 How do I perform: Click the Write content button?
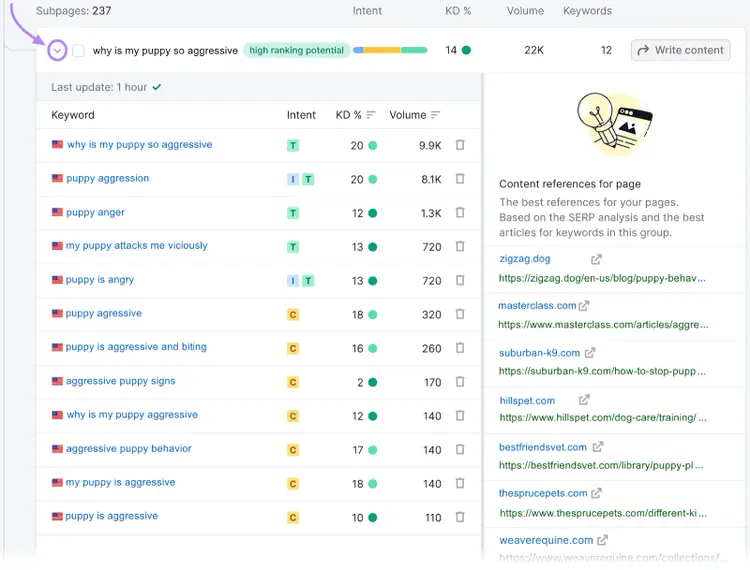click(x=680, y=50)
